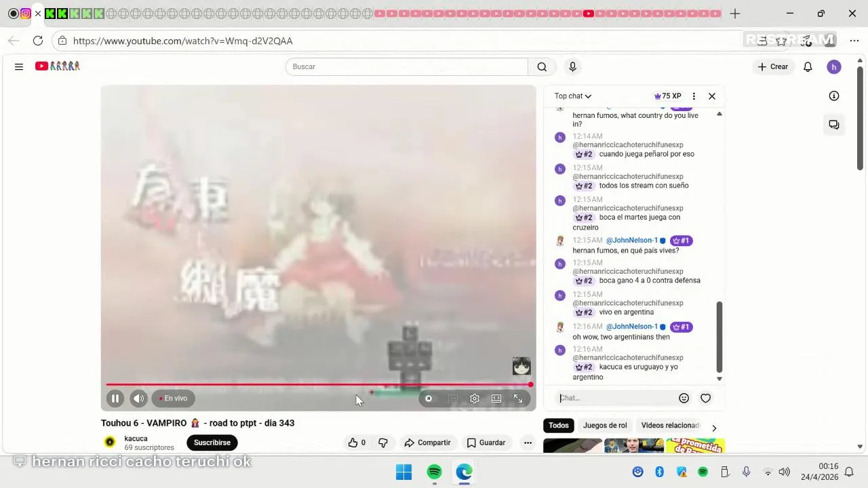The width and height of the screenshot is (868, 488).
Task: Click JohnNelson-1 on 'oh wow' message
Action: 632,327
